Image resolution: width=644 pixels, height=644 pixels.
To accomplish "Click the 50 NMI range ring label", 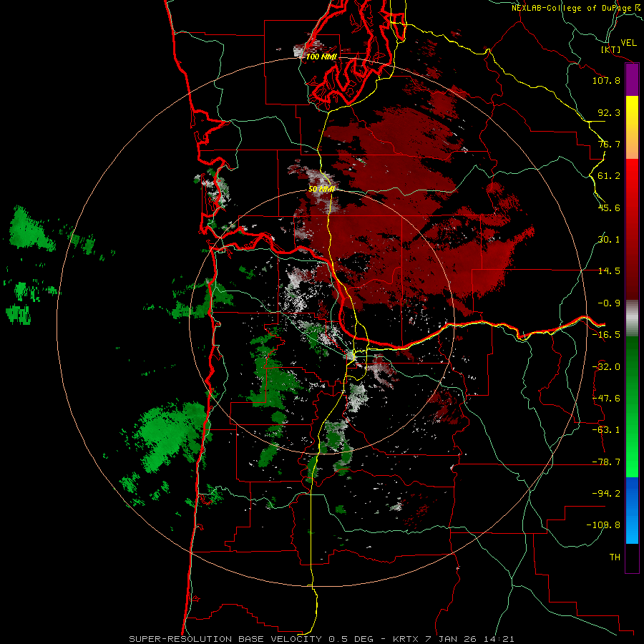I will [321, 190].
